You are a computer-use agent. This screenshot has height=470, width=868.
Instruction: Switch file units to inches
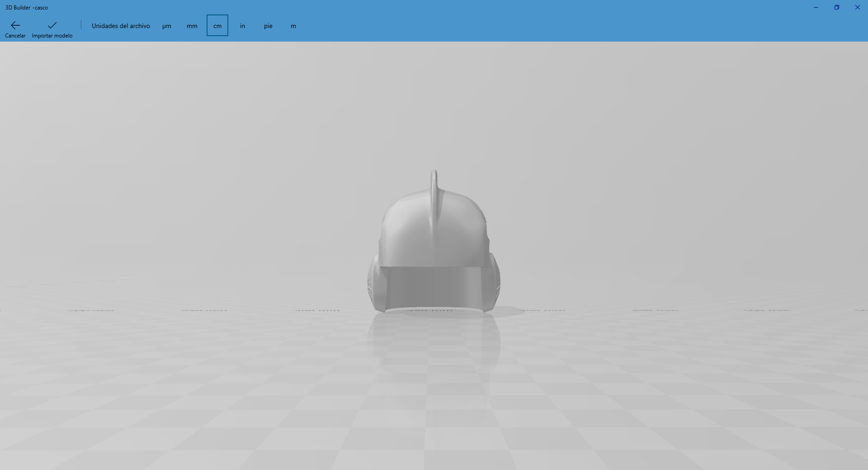(242, 26)
